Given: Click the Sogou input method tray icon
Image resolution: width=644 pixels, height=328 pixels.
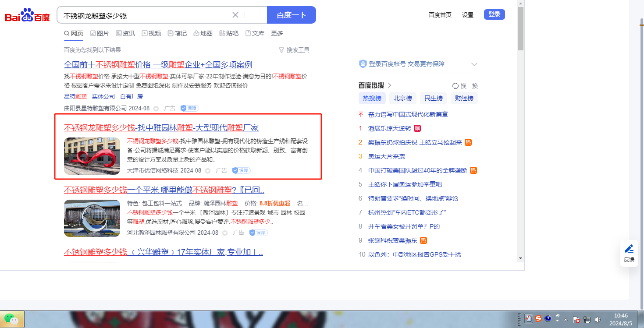Looking at the screenshot, I should [x=538, y=319].
